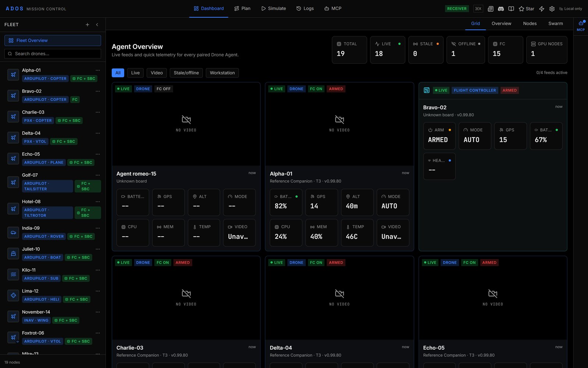Open the Logs tab
Image resolution: width=588 pixels, height=368 pixels.
point(305,8)
